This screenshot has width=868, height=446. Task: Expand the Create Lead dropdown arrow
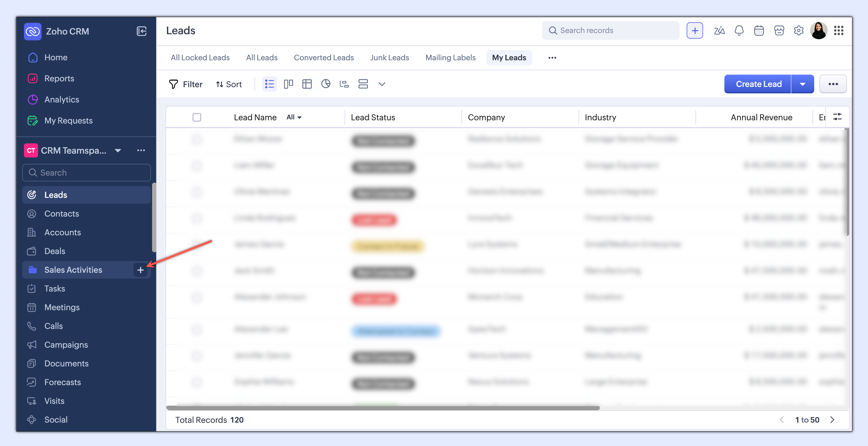click(802, 84)
